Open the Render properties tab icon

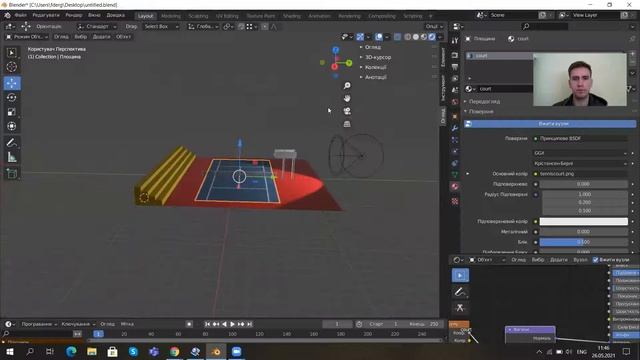(455, 55)
